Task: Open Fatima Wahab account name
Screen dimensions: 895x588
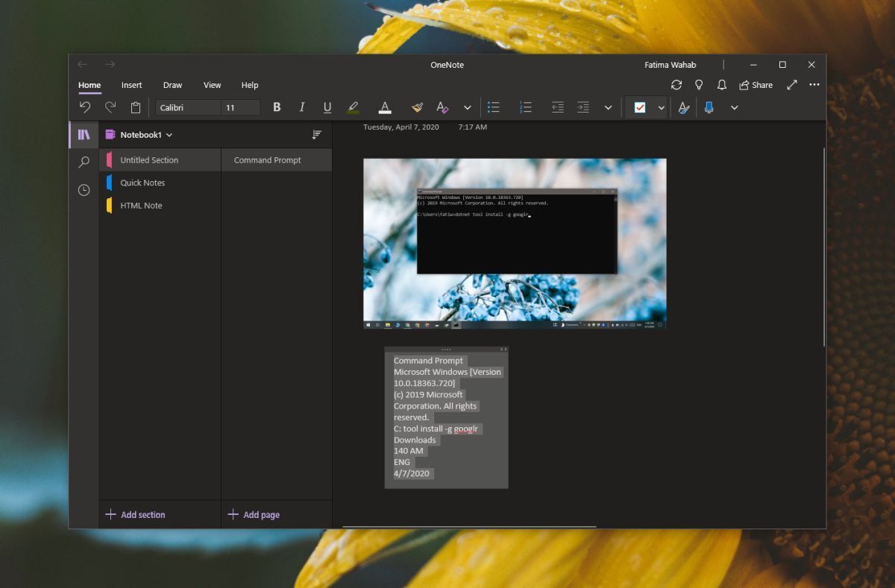Action: pos(670,65)
